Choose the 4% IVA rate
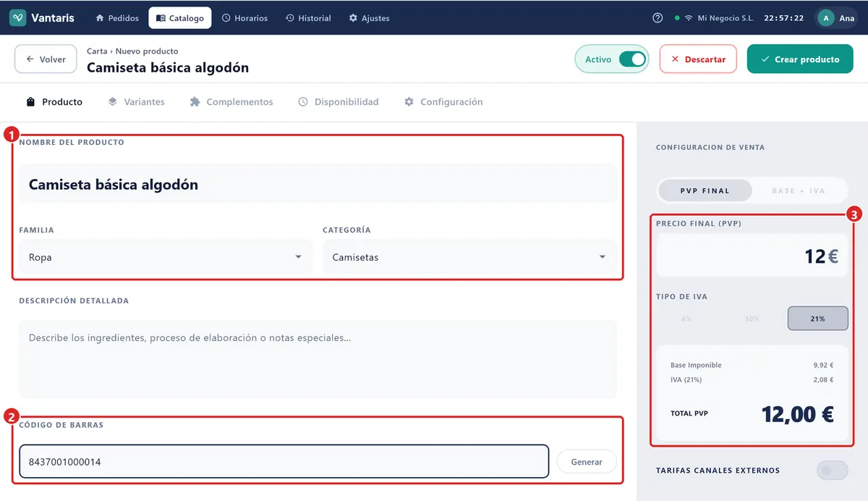 pyautogui.click(x=686, y=319)
